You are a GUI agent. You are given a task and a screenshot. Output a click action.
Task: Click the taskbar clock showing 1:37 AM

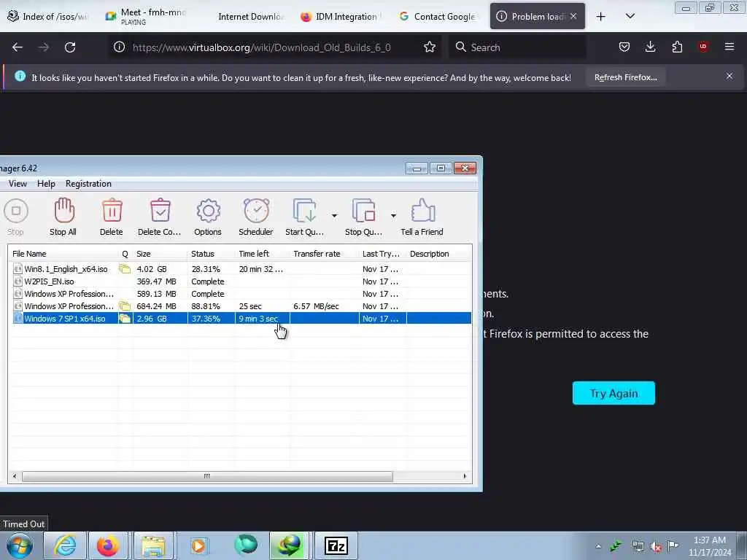click(710, 546)
